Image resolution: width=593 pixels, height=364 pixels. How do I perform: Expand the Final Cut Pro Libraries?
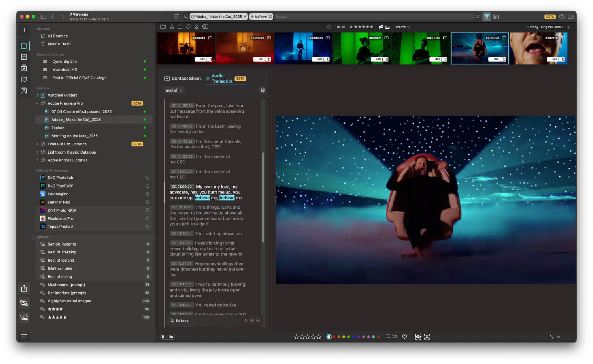[38, 144]
